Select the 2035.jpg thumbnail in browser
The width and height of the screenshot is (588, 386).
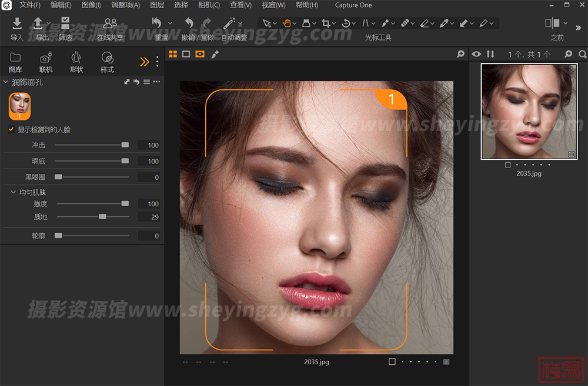529,112
